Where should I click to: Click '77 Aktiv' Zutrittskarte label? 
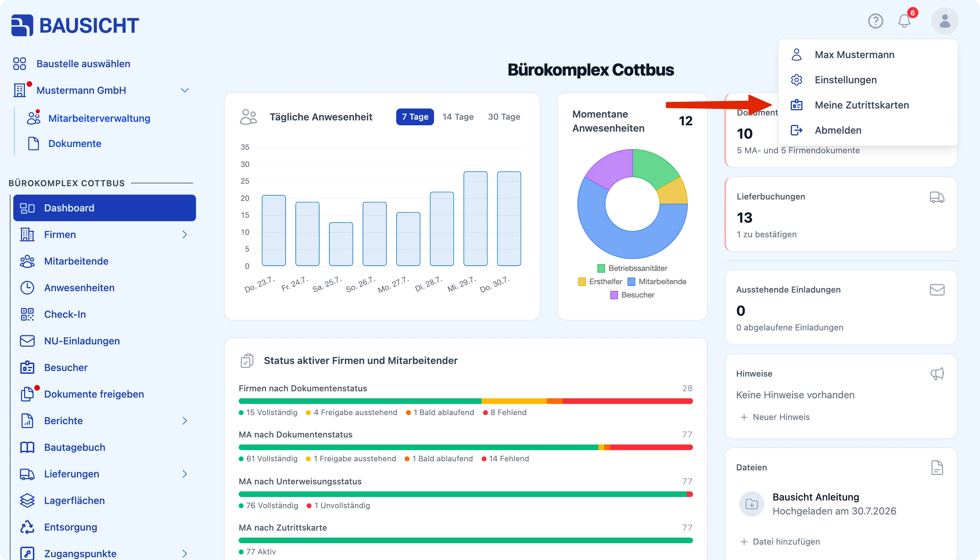257,552
